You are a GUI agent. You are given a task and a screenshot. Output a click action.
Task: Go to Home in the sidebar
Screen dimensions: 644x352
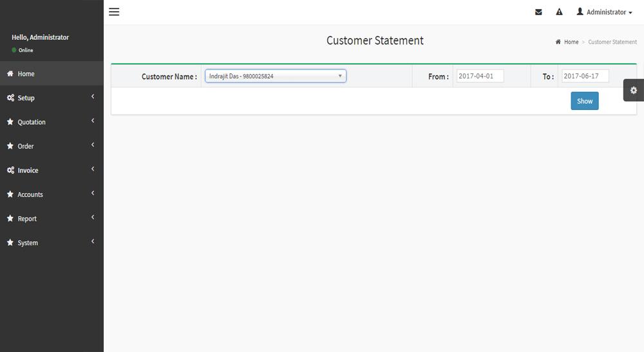coord(52,73)
